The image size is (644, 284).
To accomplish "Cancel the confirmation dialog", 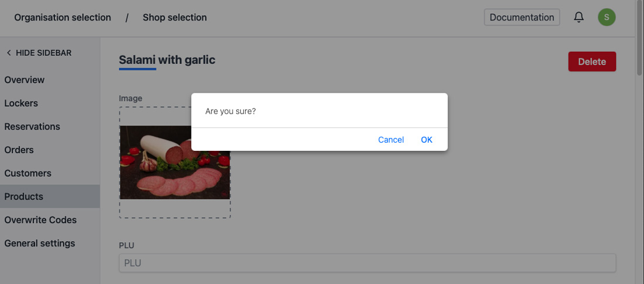I will click(x=391, y=140).
